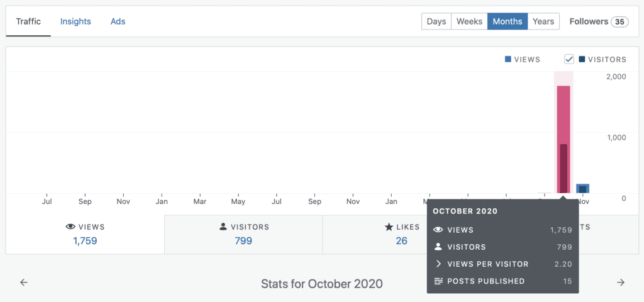The image size is (644, 302).
Task: Click the person icon in Visitors tab
Action: point(223,226)
